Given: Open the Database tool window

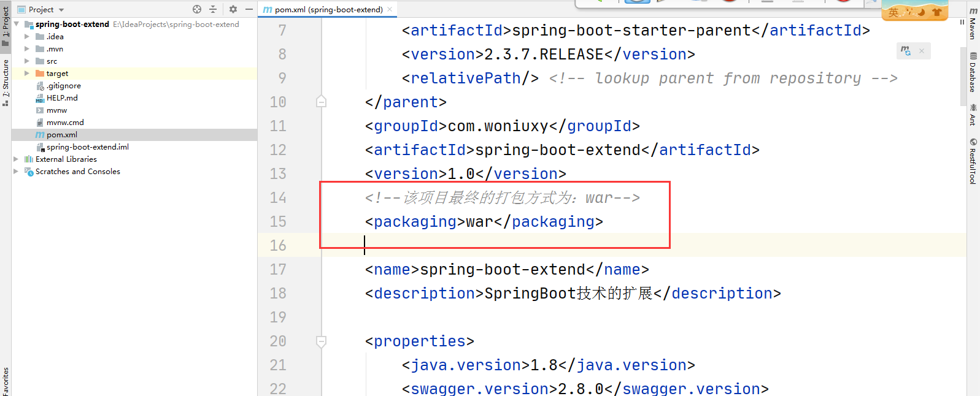Looking at the screenshot, I should click(x=973, y=72).
